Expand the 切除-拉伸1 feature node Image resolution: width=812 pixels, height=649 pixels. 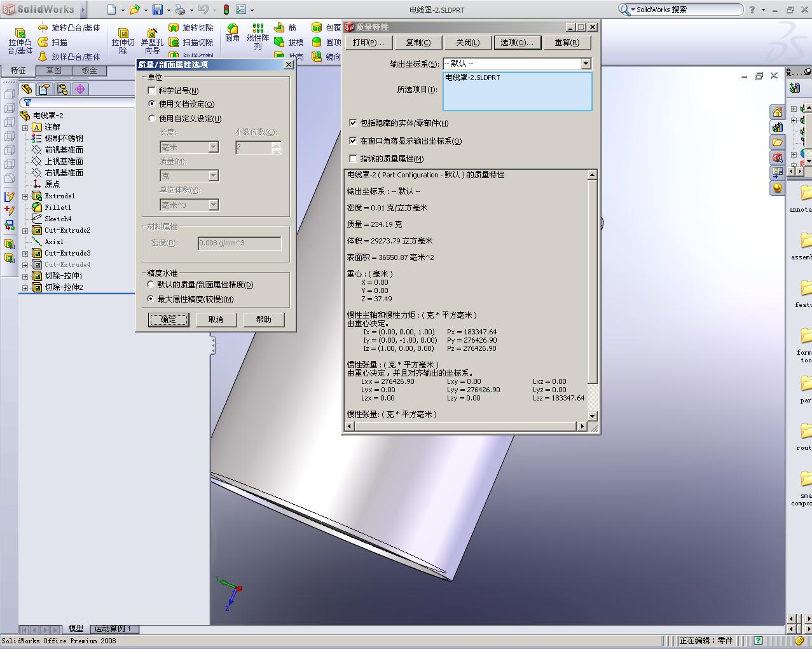coord(25,276)
